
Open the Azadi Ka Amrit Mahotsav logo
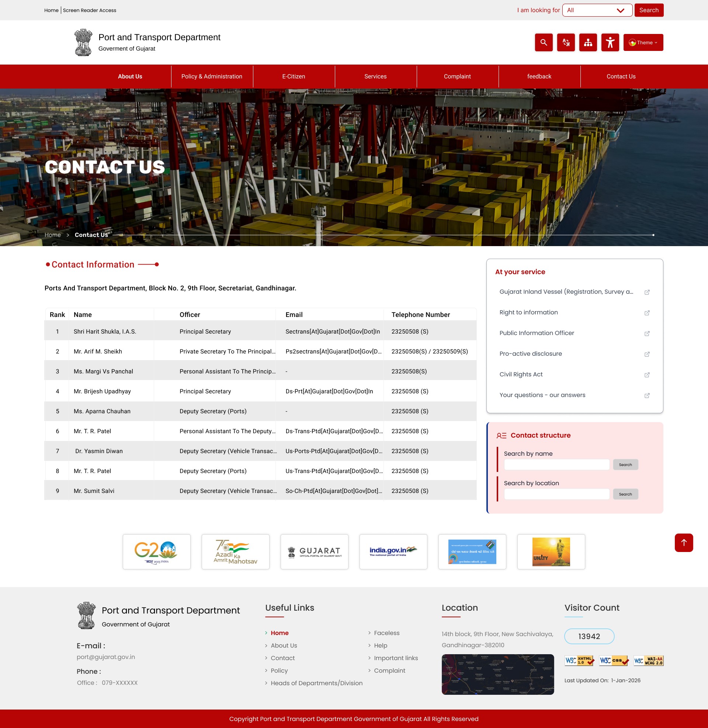pyautogui.click(x=235, y=552)
